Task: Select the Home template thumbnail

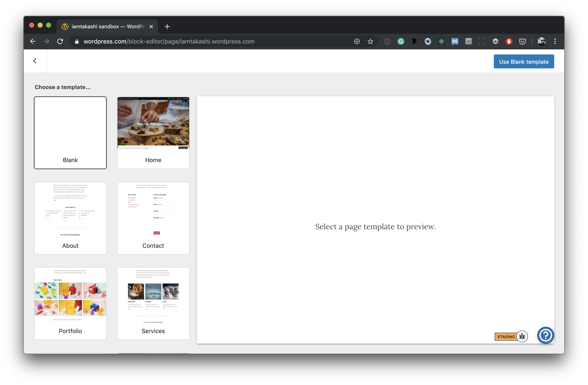Action: pos(153,133)
